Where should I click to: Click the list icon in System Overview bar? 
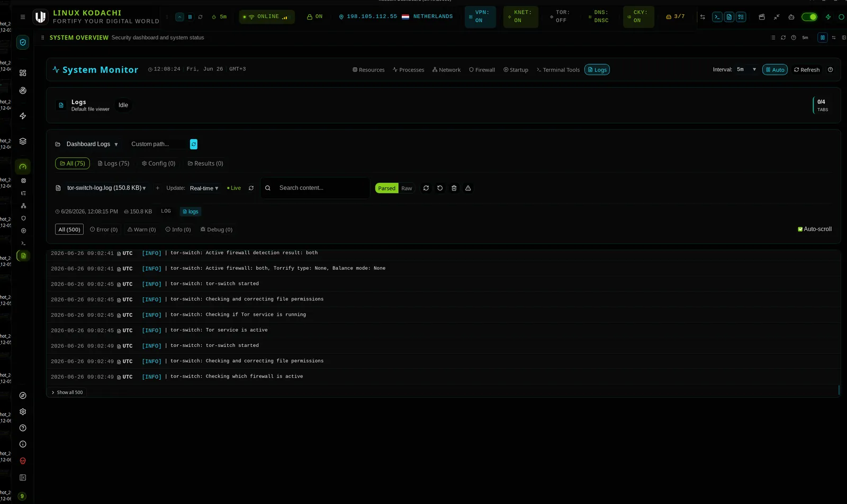[x=773, y=38]
